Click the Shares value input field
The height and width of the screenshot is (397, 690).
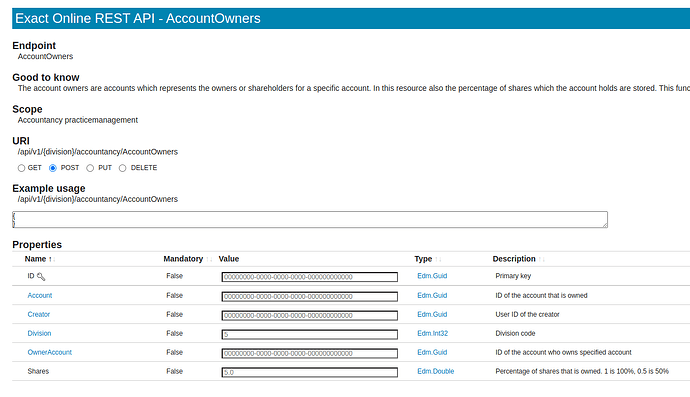pyautogui.click(x=310, y=372)
